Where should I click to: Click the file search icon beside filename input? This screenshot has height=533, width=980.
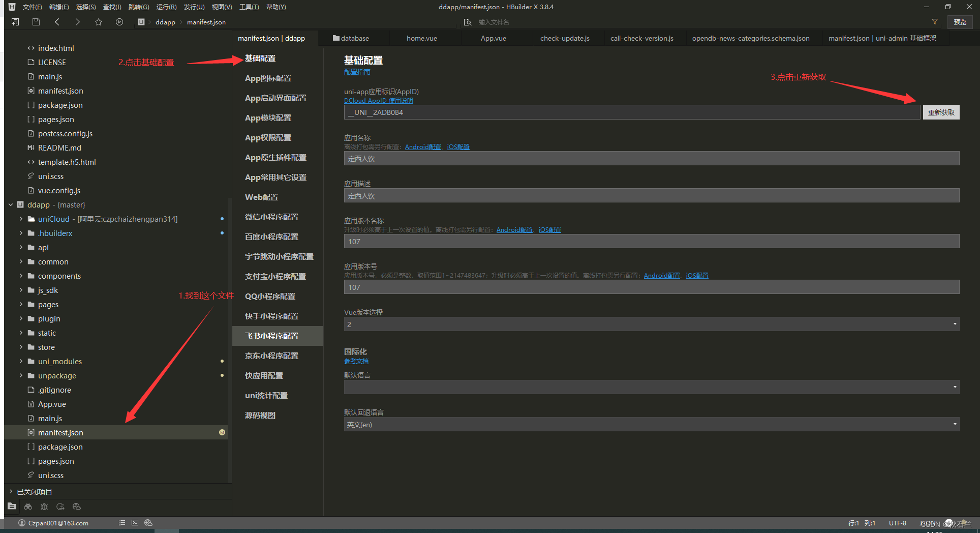[468, 22]
